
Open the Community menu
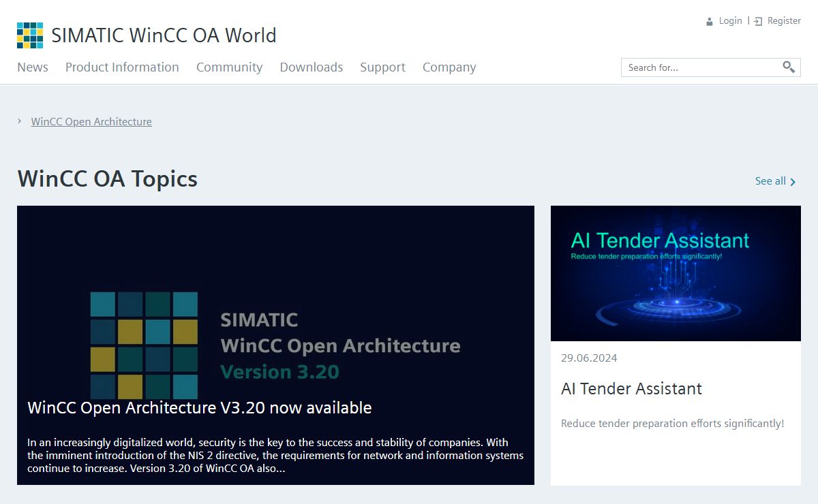coord(229,67)
